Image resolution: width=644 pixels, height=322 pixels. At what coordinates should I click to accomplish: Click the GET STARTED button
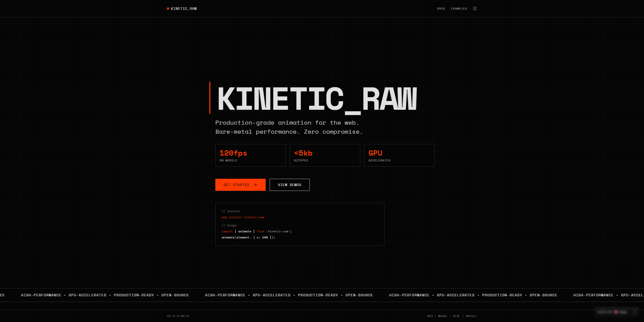pyautogui.click(x=240, y=185)
